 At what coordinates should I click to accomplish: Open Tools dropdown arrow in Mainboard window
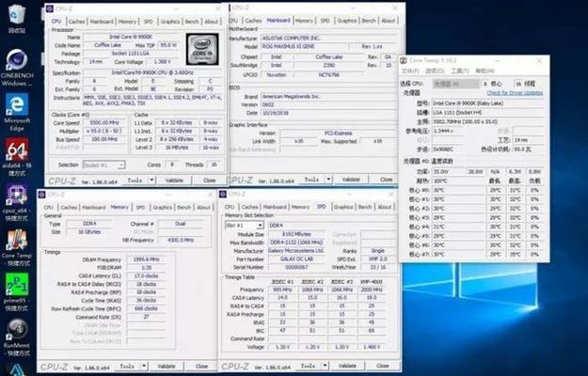pyautogui.click(x=328, y=180)
